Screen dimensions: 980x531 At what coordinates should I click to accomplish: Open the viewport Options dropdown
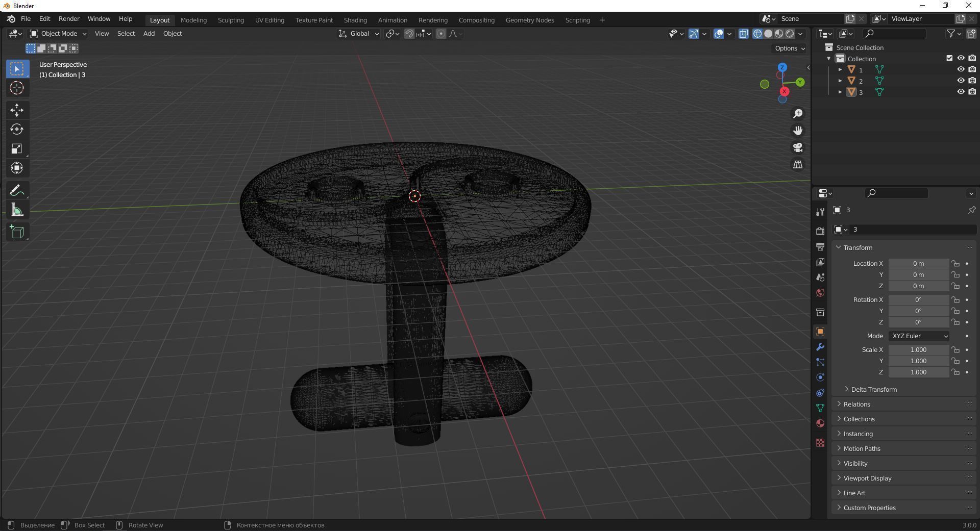[x=789, y=48]
